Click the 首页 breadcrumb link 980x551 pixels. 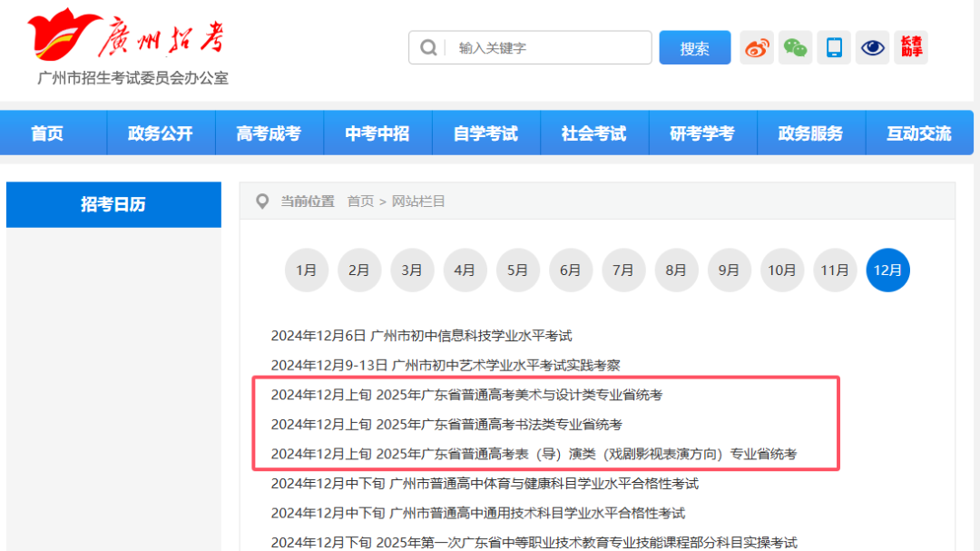coord(360,202)
